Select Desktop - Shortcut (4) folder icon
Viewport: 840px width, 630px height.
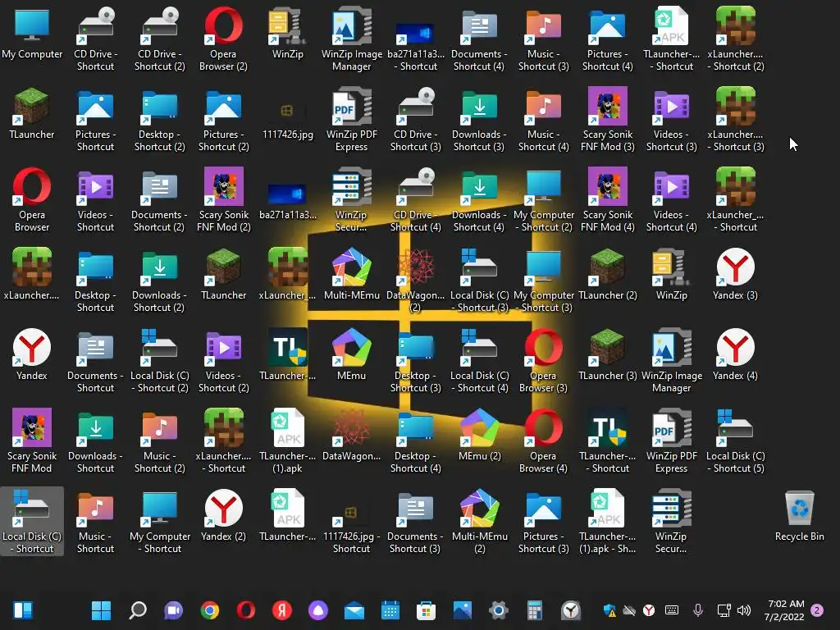tap(416, 441)
